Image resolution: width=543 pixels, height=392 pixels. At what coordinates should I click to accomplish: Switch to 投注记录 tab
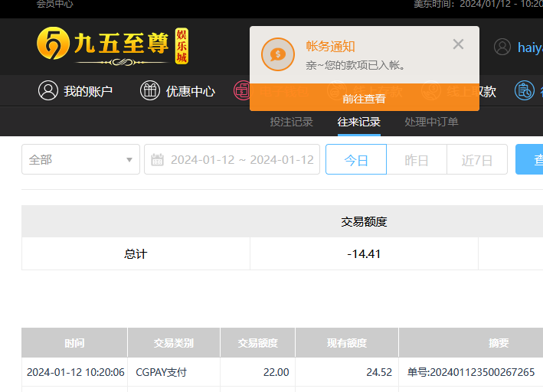tap(291, 122)
